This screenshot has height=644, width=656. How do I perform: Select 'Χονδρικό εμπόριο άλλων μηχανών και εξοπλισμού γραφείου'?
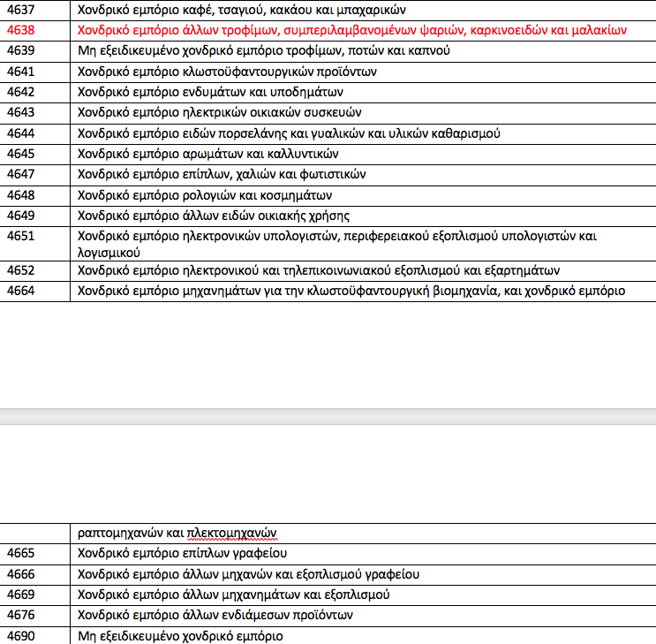[248, 574]
